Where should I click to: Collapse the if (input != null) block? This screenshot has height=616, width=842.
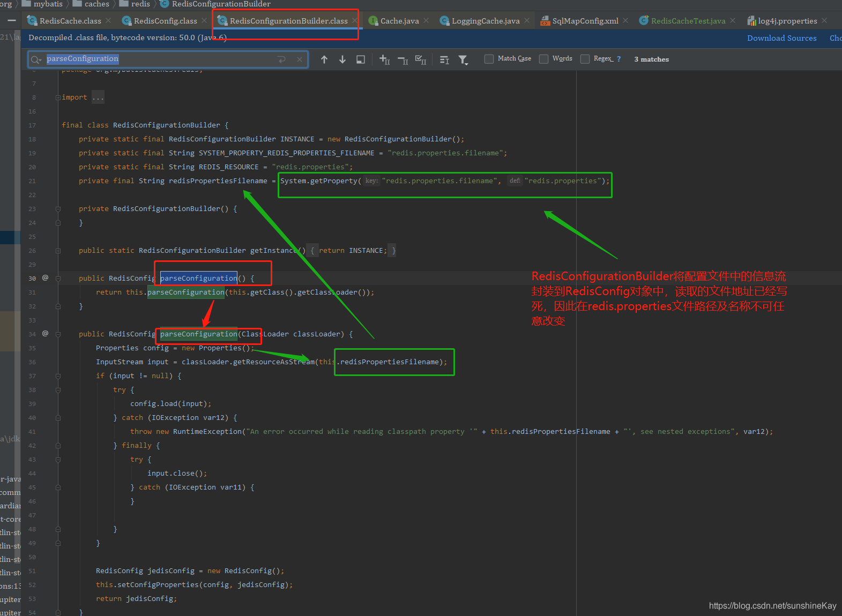coord(58,376)
